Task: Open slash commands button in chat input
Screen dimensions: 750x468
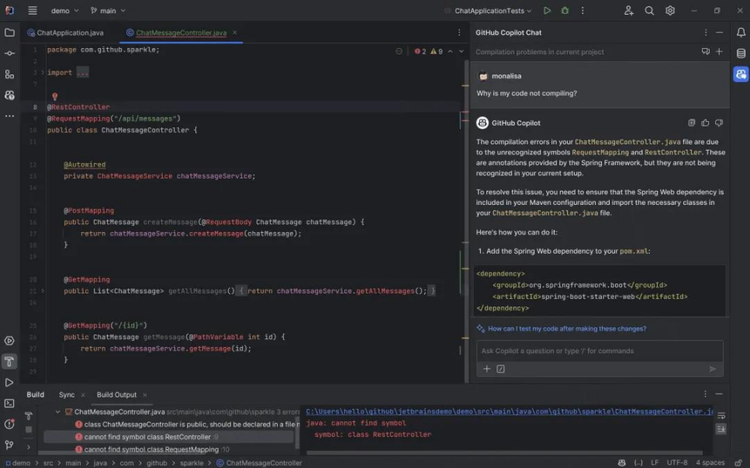Action: click(x=500, y=369)
